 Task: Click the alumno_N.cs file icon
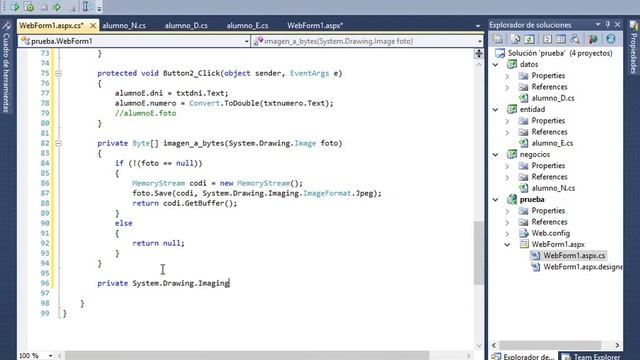523,188
